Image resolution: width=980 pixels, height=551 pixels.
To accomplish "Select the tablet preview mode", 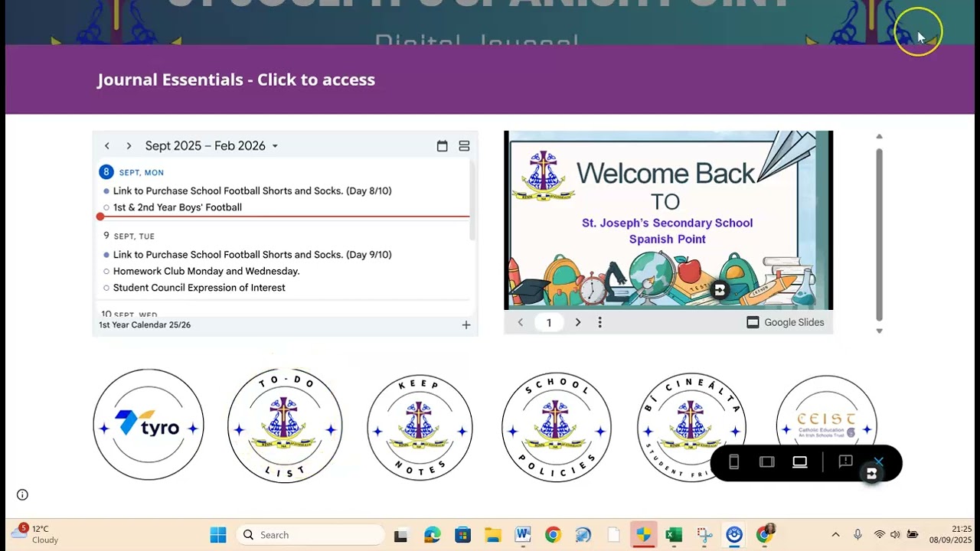I will coord(766,462).
